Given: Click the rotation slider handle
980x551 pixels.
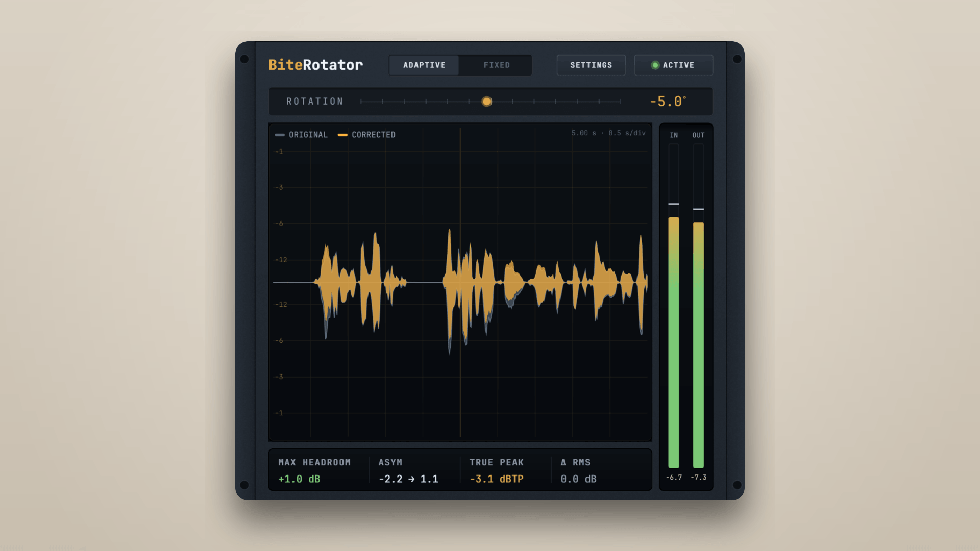Looking at the screenshot, I should pos(487,102).
